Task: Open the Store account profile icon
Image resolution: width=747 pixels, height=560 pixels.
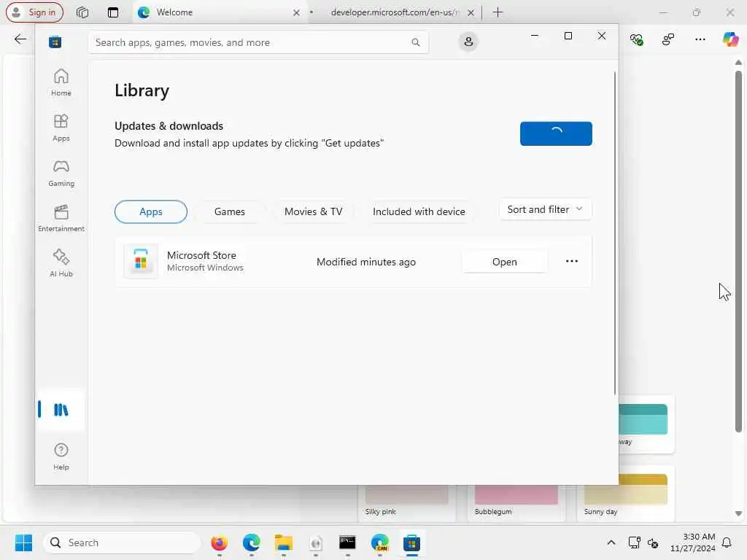Action: (x=468, y=42)
